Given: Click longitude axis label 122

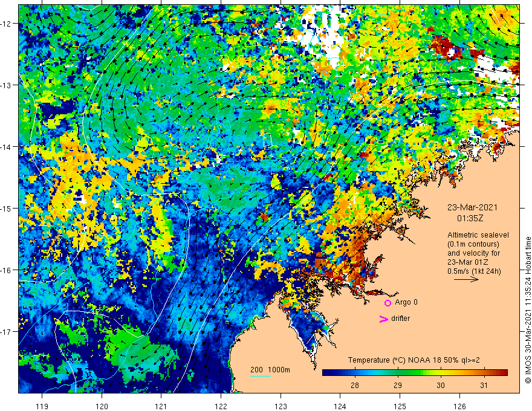Looking at the screenshot, I should pyautogui.click(x=221, y=406).
